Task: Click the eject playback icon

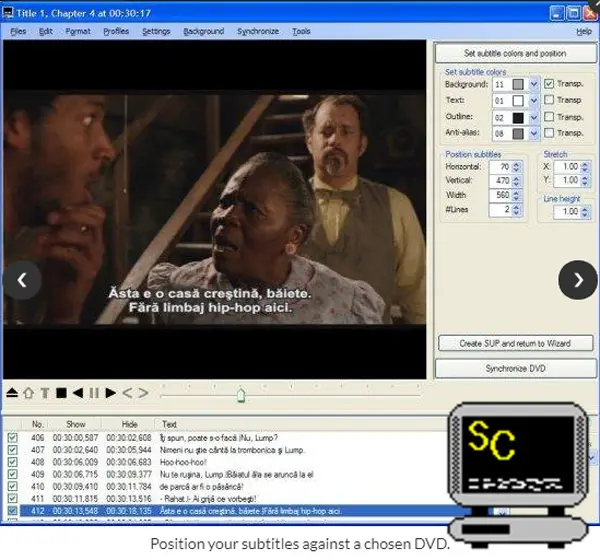Action: coord(12,393)
